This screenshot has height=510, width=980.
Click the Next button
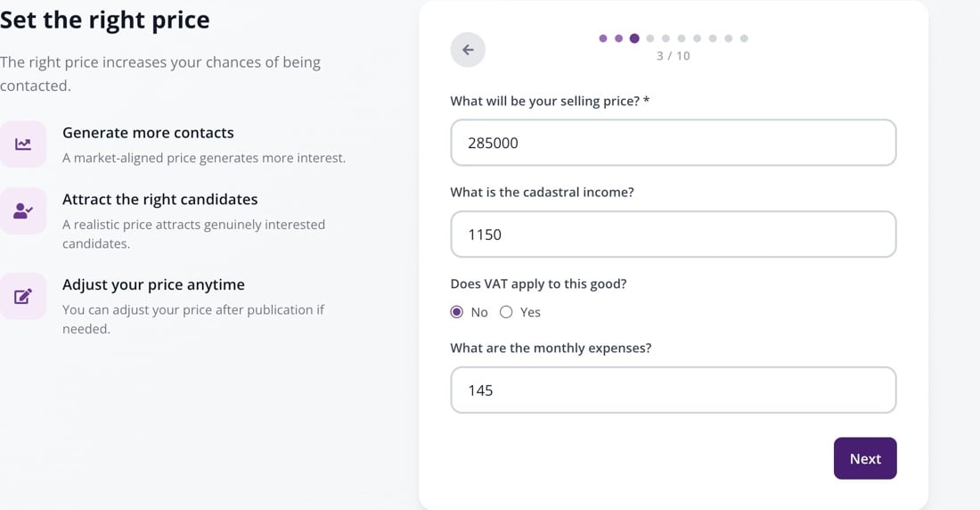(x=865, y=458)
